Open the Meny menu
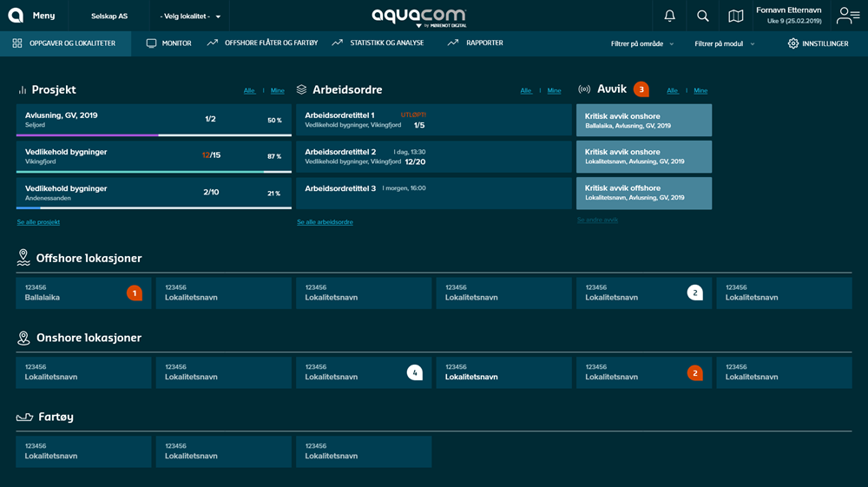Screen dimensions: 868x487 (43, 16)
